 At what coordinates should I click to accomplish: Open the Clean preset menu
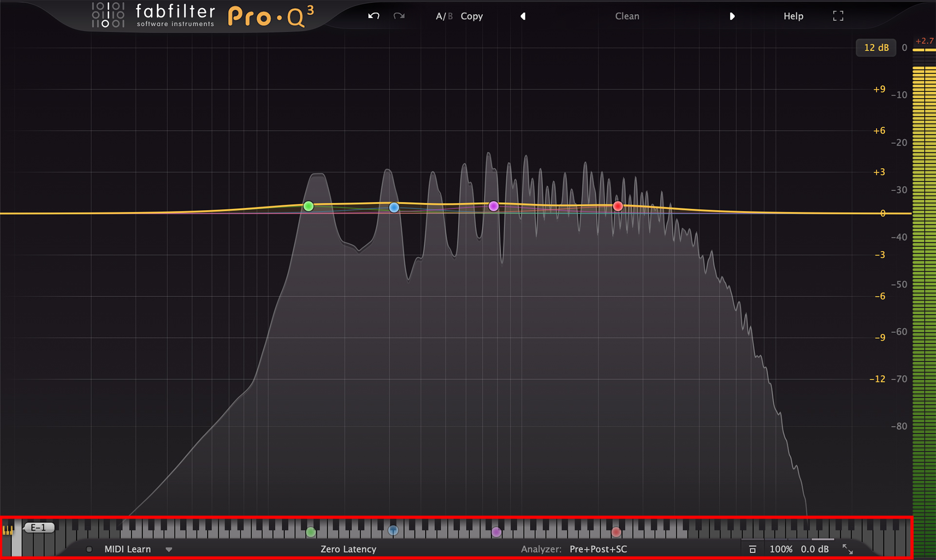627,16
